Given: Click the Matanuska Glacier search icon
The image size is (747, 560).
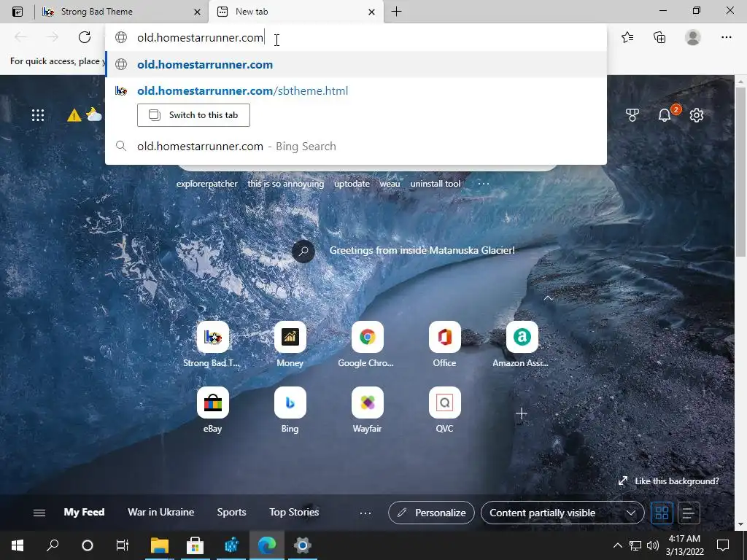Looking at the screenshot, I should point(303,251).
